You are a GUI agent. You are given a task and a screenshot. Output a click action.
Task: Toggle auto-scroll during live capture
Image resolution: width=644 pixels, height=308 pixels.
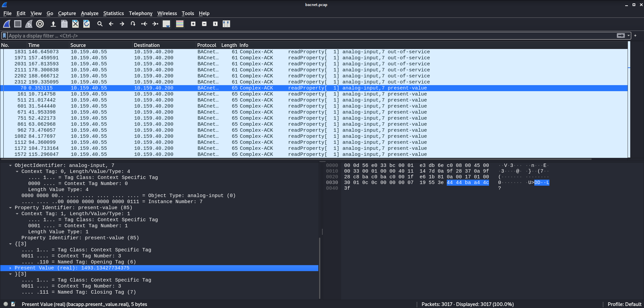click(x=166, y=24)
